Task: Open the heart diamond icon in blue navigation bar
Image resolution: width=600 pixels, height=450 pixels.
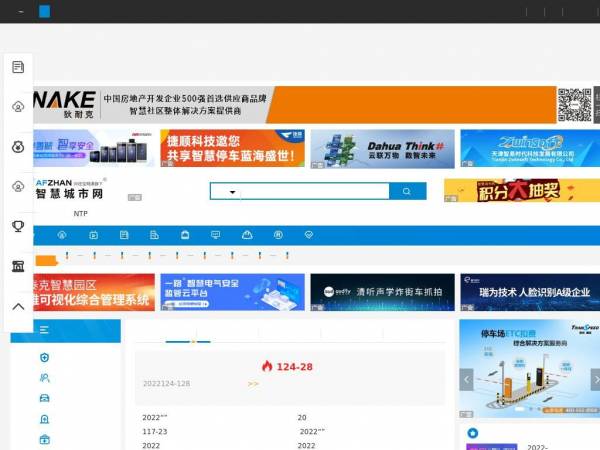Action: pos(309,235)
